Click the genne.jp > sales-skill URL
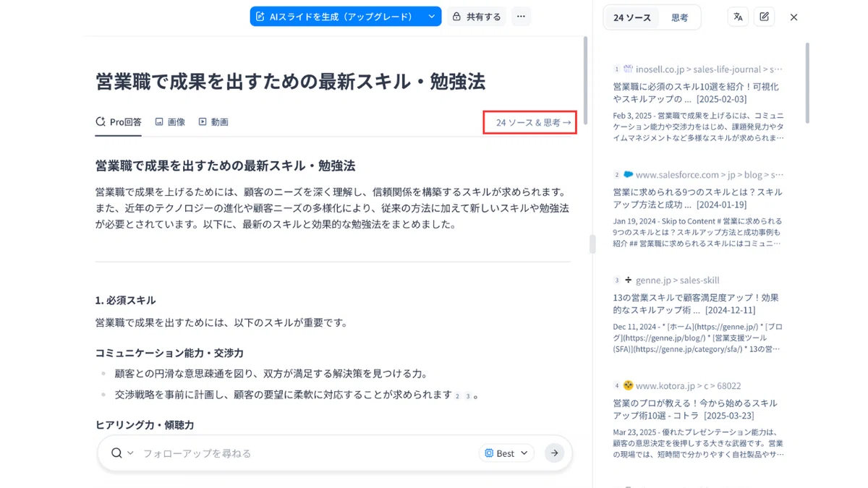Screen dimensions: 868x488 pyautogui.click(x=678, y=281)
